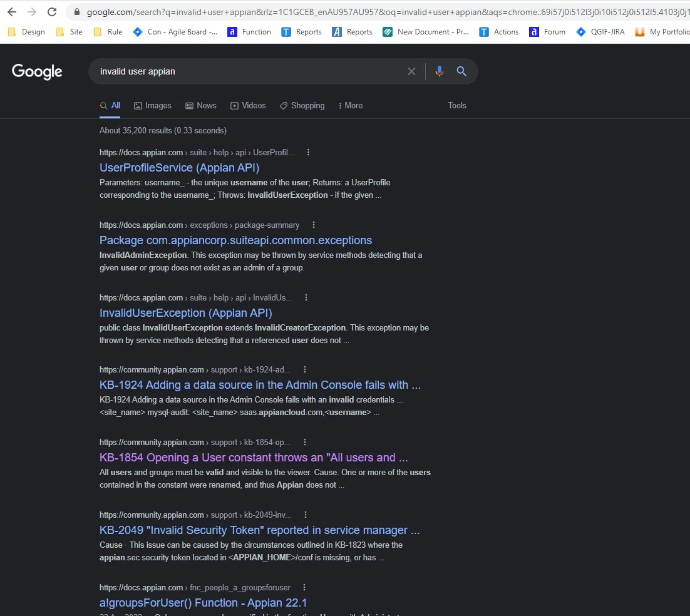Screen dimensions: 690x616
Task: Start voice search with microphone icon
Action: 439,71
